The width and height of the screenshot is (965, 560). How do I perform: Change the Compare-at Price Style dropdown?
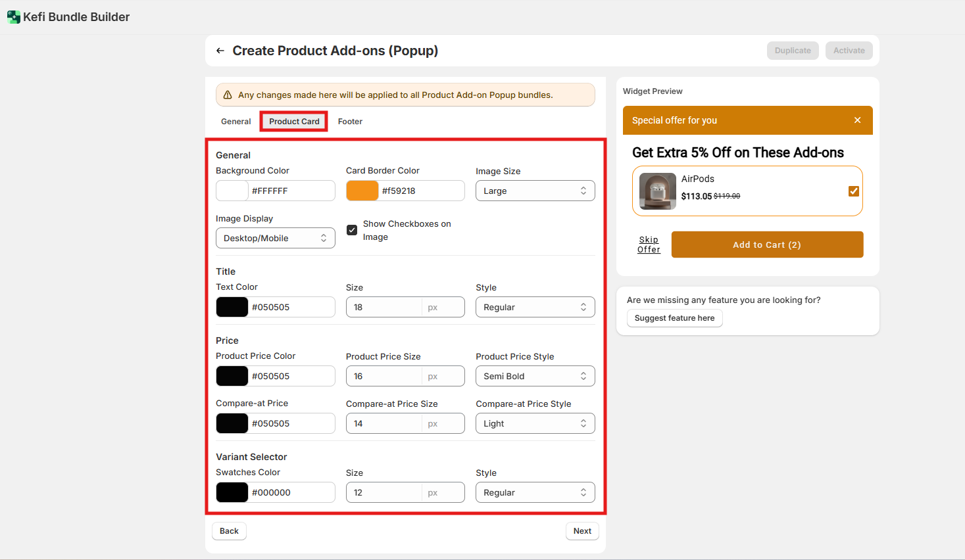pos(535,423)
